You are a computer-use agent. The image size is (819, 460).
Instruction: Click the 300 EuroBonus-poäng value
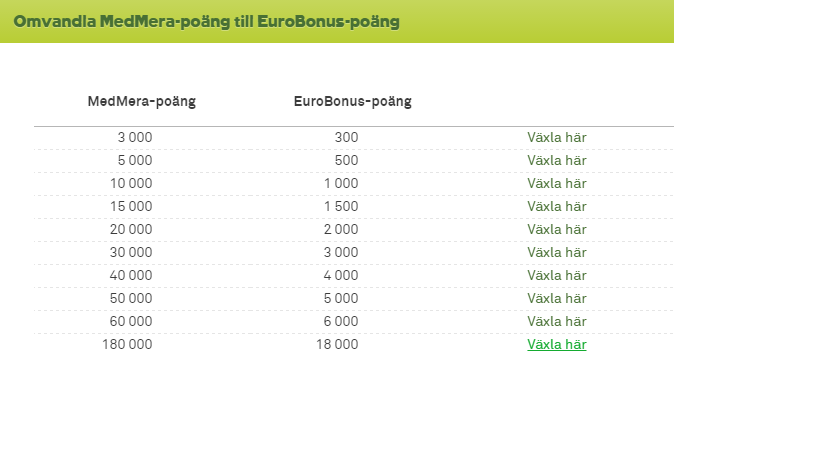point(346,137)
